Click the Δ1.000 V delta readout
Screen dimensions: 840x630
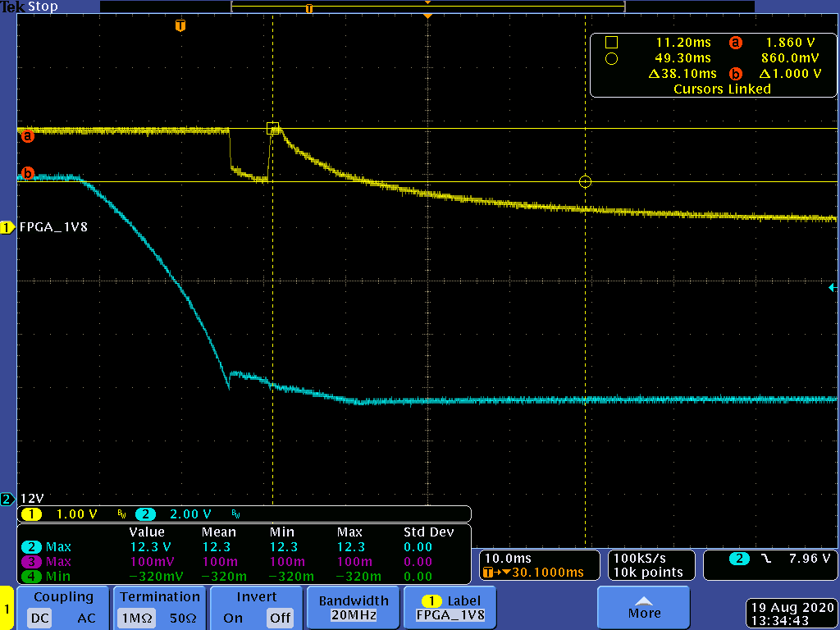point(790,73)
